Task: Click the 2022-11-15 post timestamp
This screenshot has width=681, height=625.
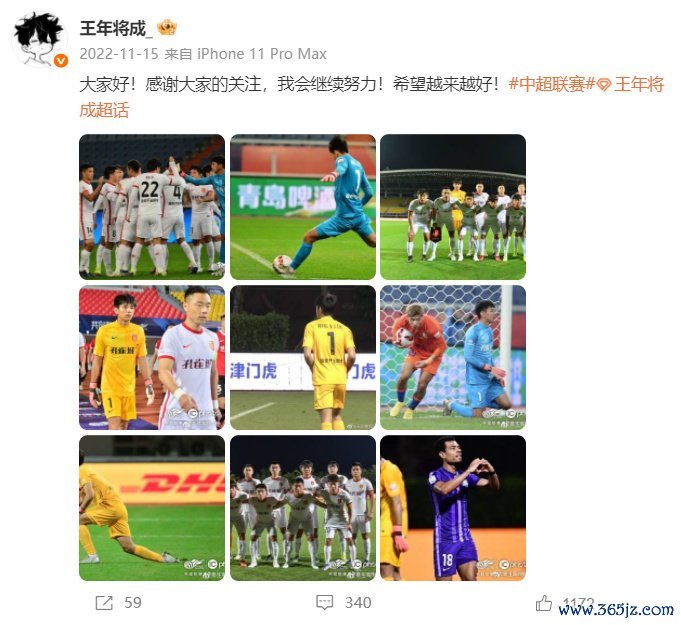Action: click(119, 54)
